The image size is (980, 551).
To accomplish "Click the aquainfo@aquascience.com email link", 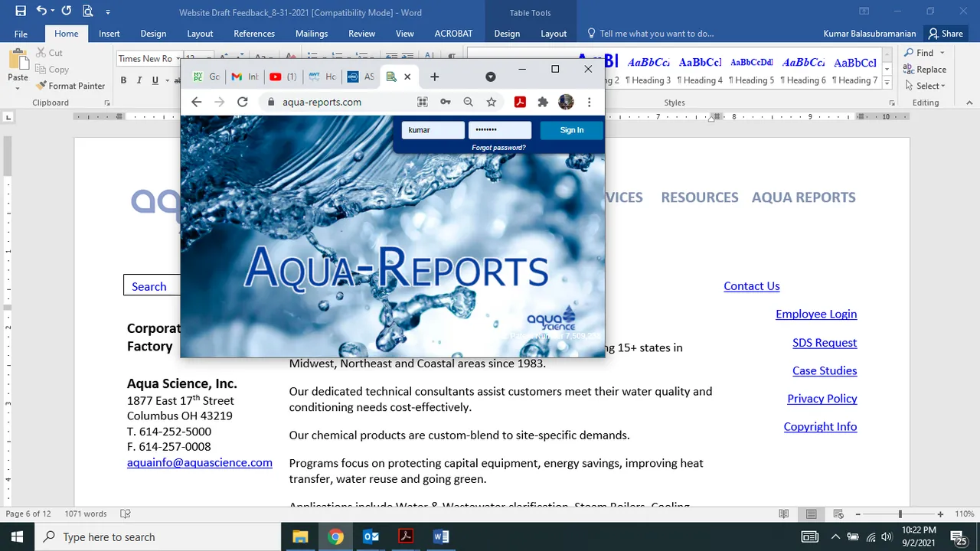I will point(200,462).
